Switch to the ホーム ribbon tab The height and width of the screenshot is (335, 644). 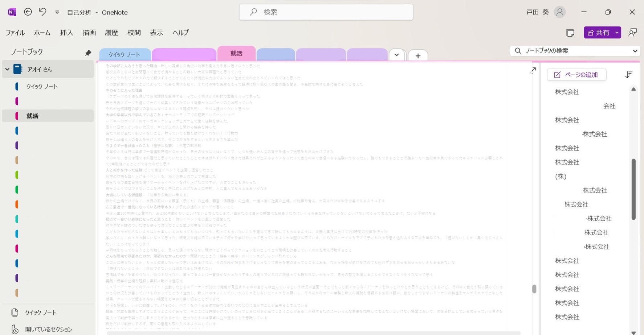click(42, 33)
